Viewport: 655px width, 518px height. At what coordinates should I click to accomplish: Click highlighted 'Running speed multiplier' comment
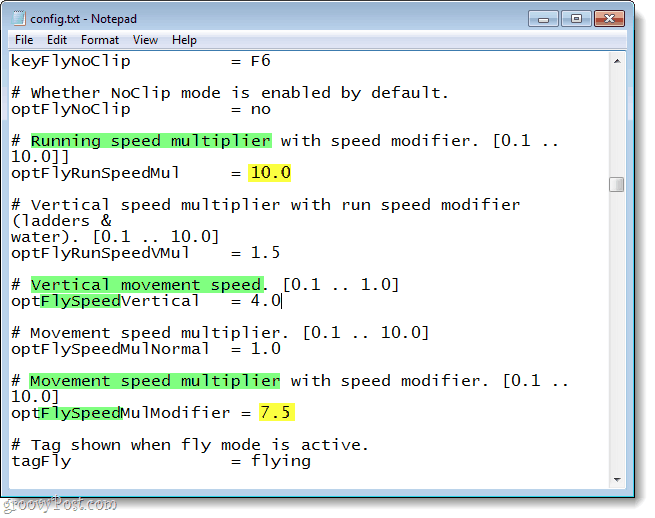click(151, 141)
